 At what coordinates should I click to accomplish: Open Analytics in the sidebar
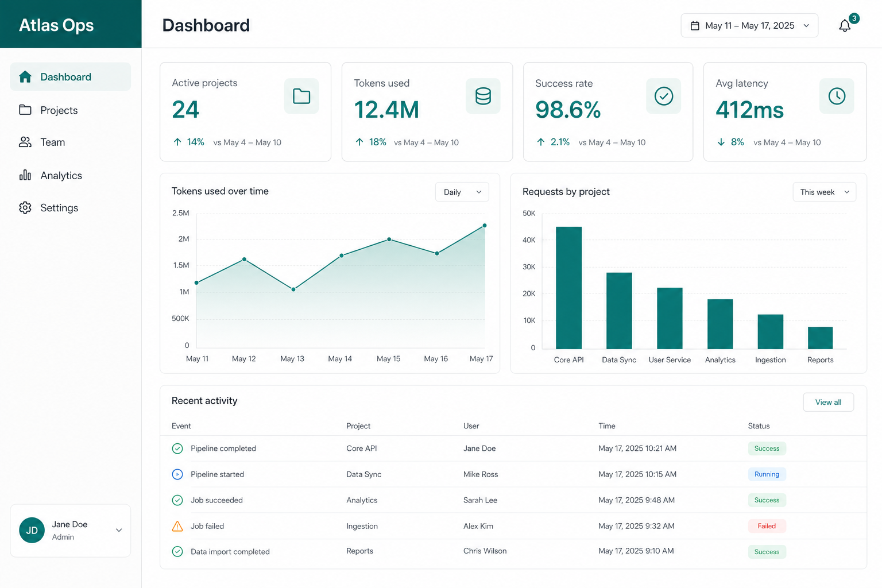(71, 175)
